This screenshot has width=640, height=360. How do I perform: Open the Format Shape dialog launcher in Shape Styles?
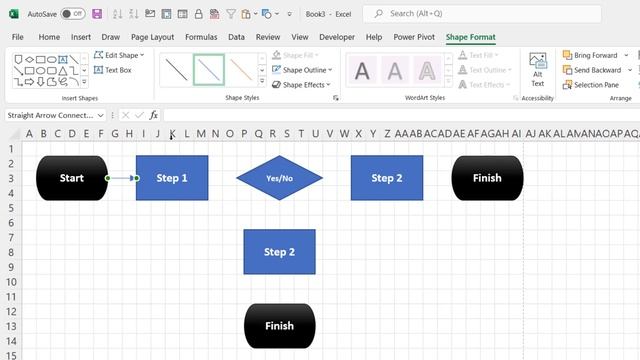tap(336, 98)
